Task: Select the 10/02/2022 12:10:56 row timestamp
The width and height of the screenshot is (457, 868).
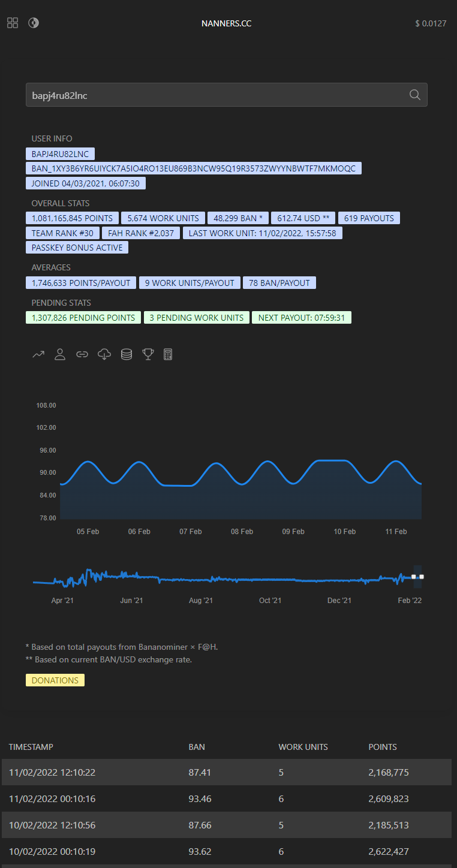Action: [52, 825]
